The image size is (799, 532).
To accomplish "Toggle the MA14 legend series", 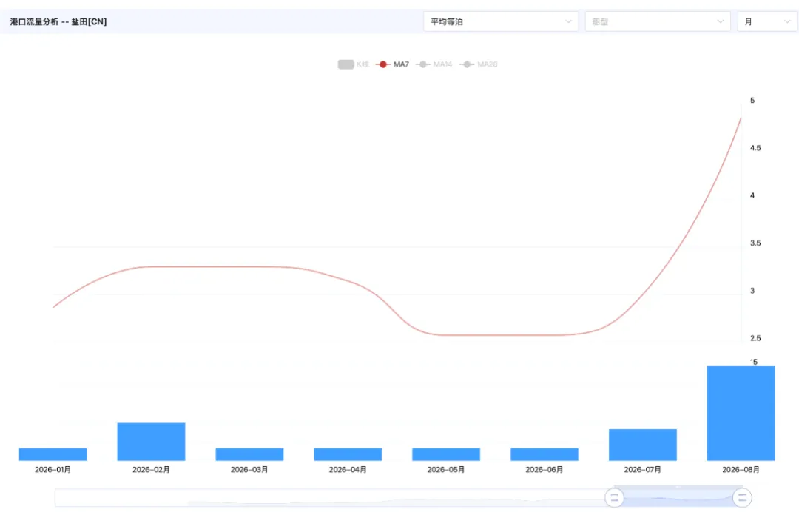I will tap(434, 64).
